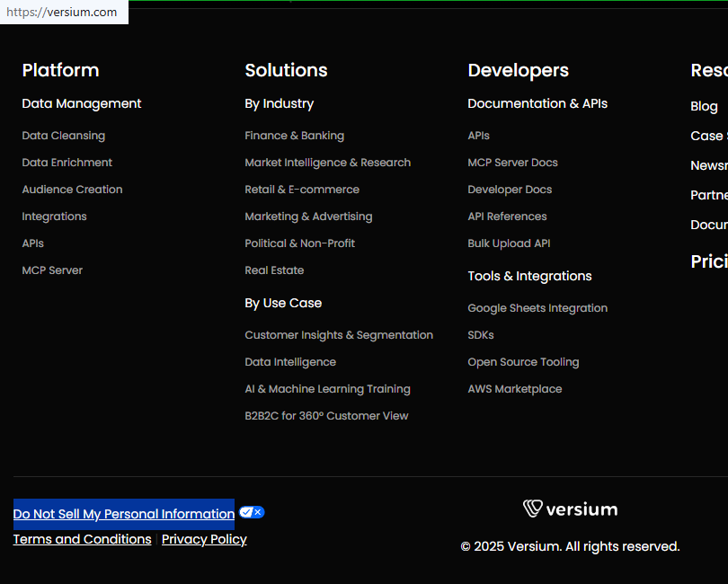The image size is (728, 584).
Task: Click the privacy choices opt-out icon
Action: [x=252, y=512]
